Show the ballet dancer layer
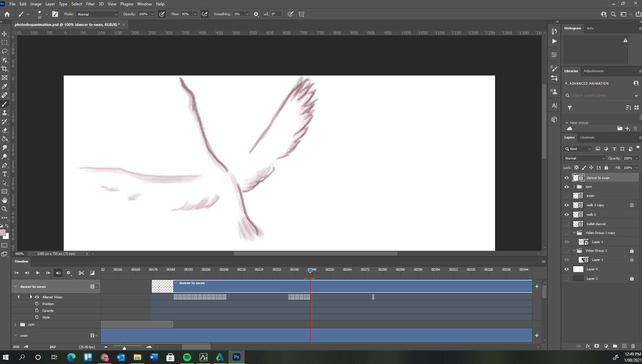 tap(567, 224)
